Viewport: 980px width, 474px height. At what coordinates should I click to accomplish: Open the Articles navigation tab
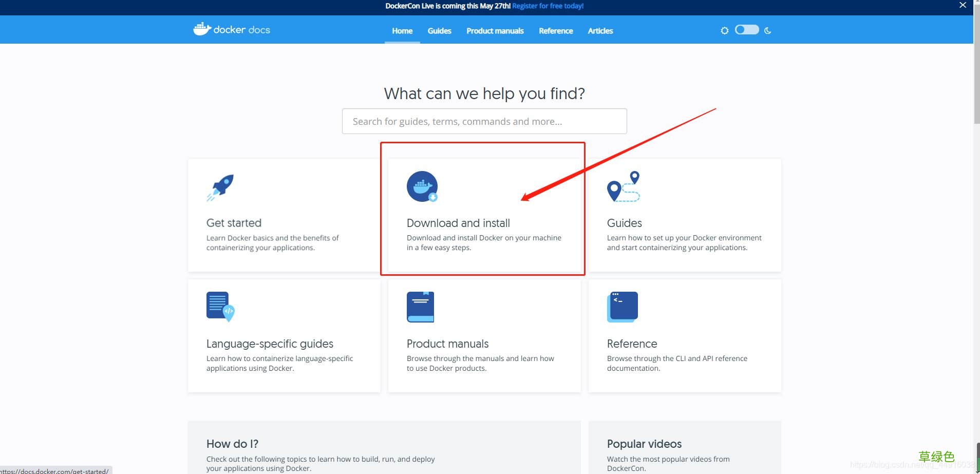[600, 31]
